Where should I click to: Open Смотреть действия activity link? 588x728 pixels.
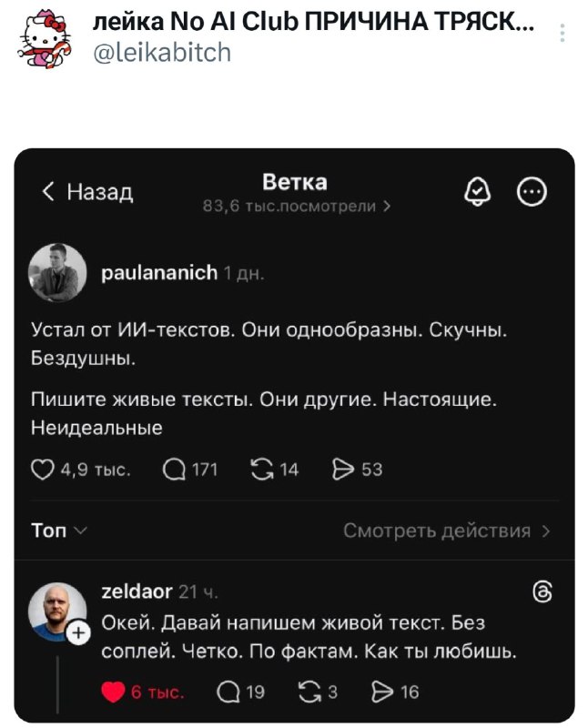tap(446, 531)
